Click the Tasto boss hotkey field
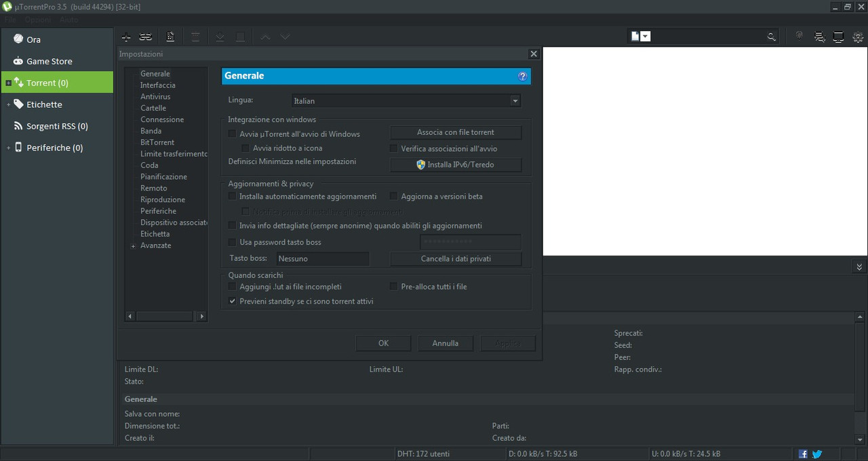 323,259
